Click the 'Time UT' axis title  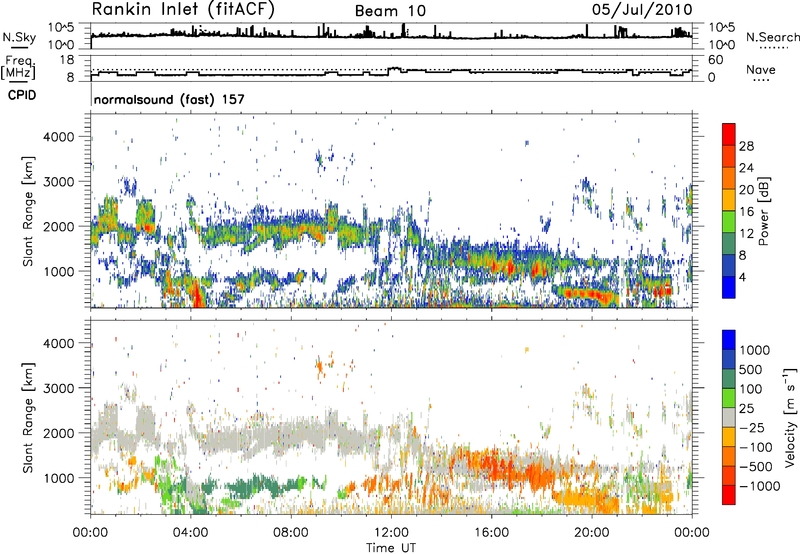click(x=391, y=548)
